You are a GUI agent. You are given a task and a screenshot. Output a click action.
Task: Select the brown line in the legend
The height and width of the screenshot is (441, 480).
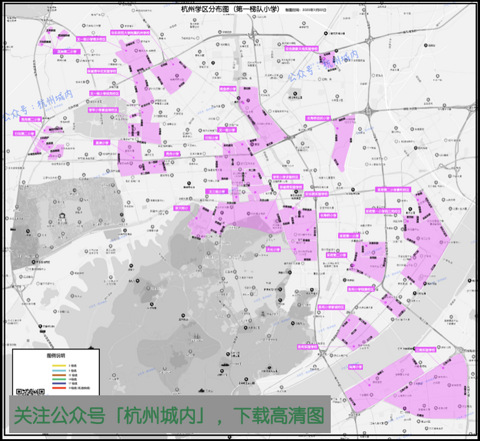pyautogui.click(x=59, y=375)
